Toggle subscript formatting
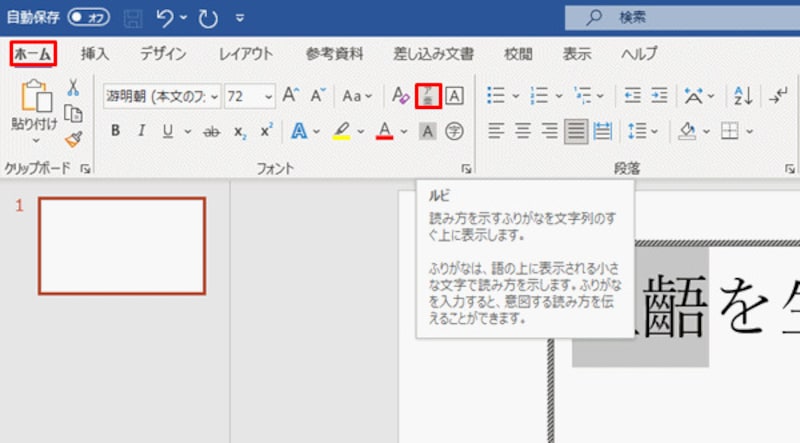800x443 pixels. pos(240,132)
